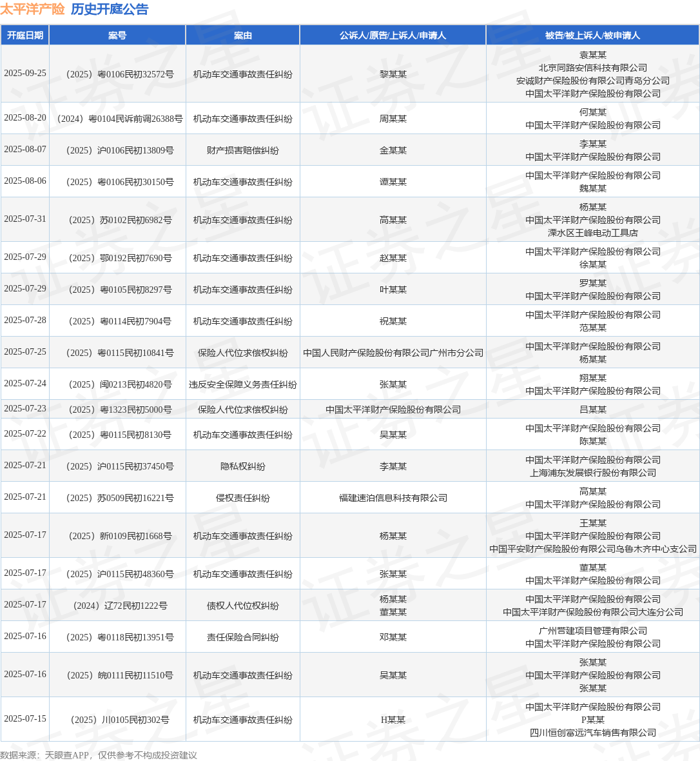700x761 pixels.
Task: Click date cell 2025-08-06
Action: point(25,181)
